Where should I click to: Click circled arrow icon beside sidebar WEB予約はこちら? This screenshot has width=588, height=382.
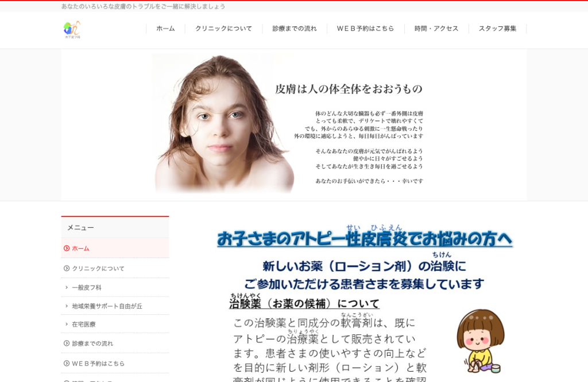67,363
